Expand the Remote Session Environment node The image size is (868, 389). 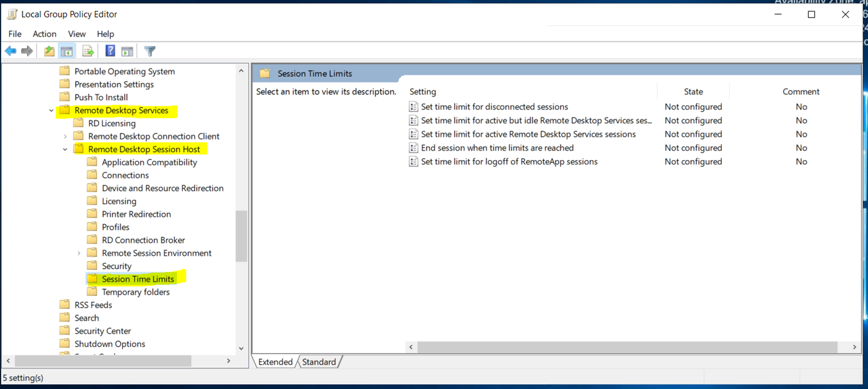pyautogui.click(x=79, y=253)
